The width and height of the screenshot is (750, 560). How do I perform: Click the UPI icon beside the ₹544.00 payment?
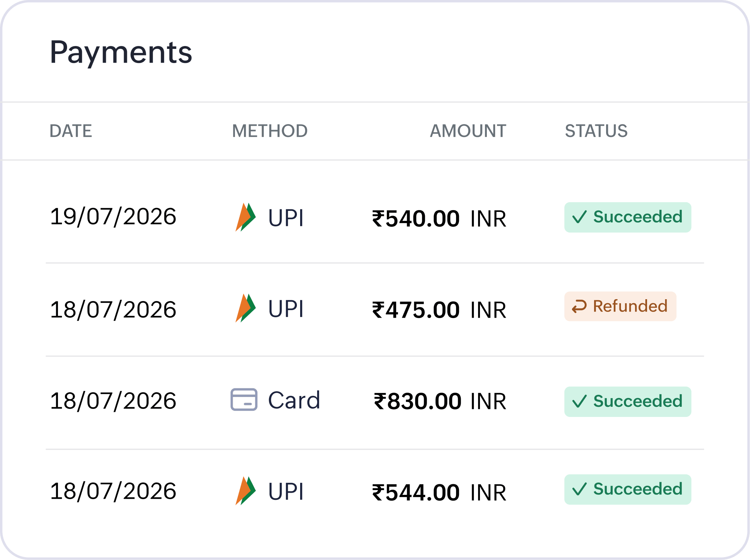pos(246,491)
